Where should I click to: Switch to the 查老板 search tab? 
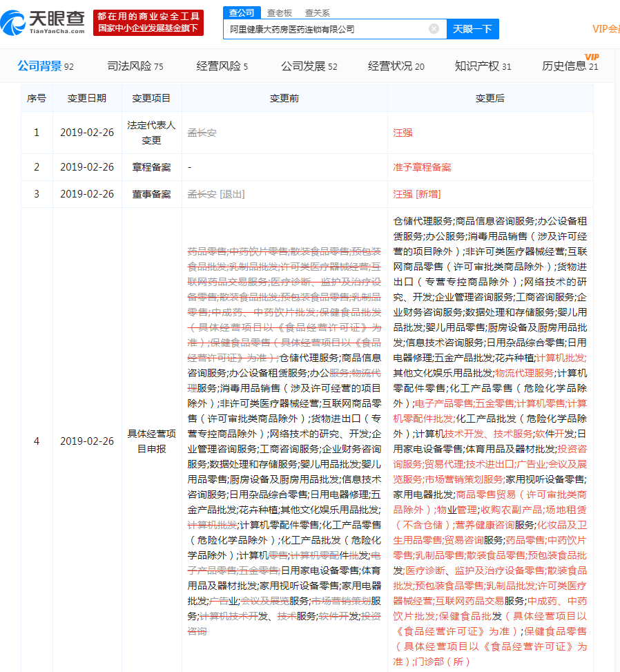[280, 12]
